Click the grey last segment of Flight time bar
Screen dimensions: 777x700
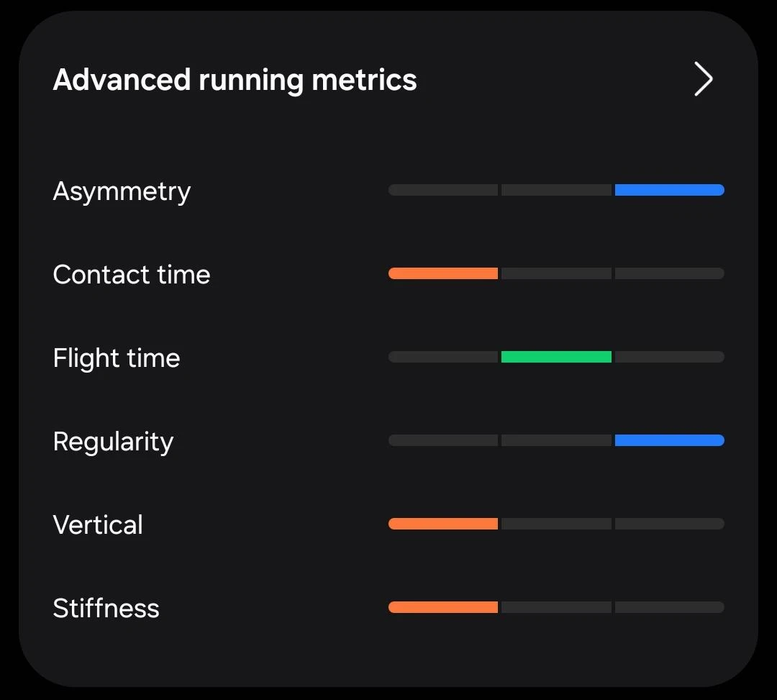pyautogui.click(x=670, y=357)
